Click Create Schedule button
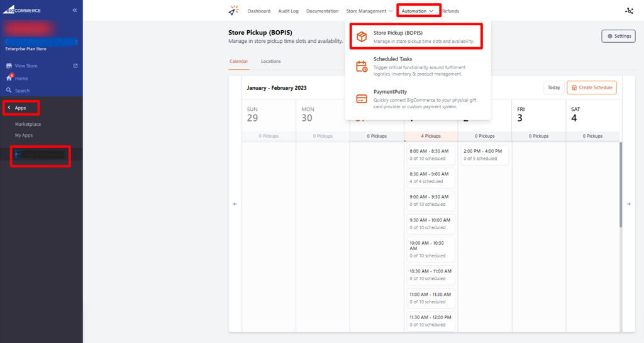Viewport: 644px width, 343px height. click(x=592, y=87)
